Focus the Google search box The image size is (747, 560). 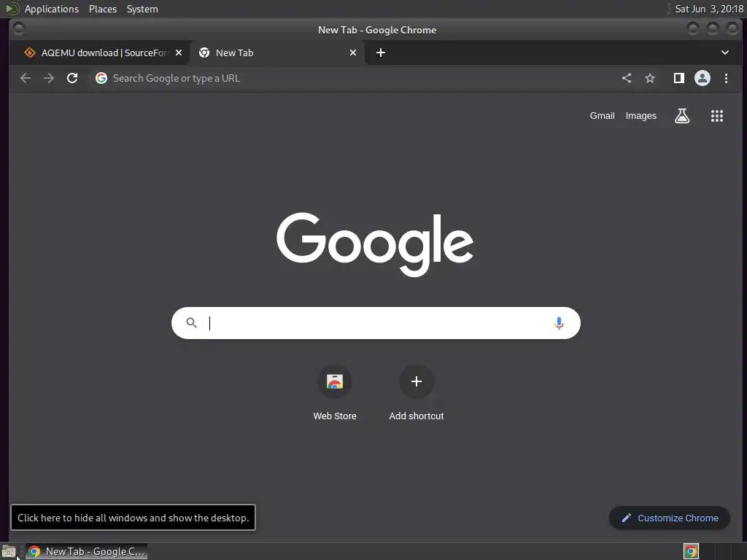[x=376, y=323]
